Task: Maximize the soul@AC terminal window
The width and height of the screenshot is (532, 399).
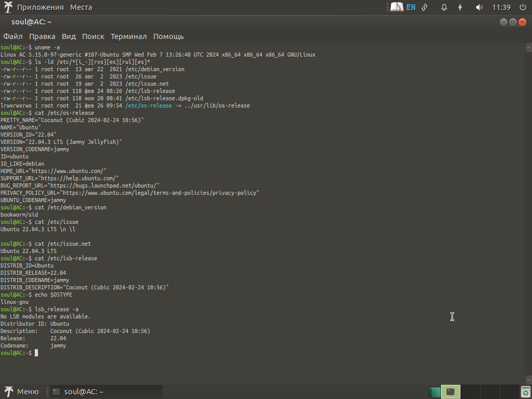Action: coord(513,22)
